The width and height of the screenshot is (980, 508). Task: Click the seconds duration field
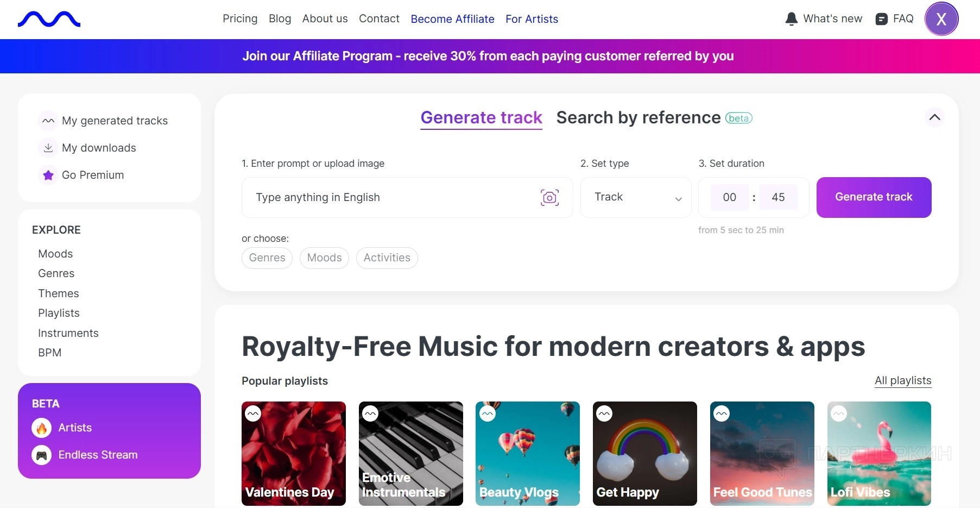(777, 197)
